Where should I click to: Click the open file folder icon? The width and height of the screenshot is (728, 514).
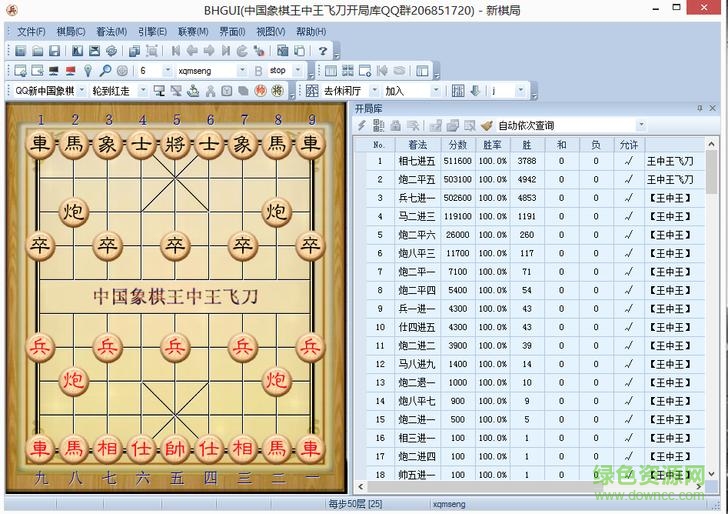coord(38,51)
